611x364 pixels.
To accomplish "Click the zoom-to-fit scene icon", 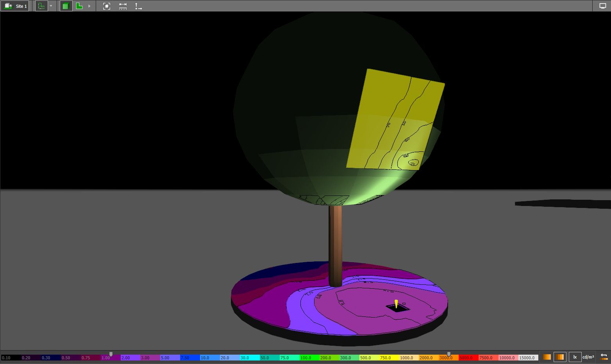I will coord(107,6).
